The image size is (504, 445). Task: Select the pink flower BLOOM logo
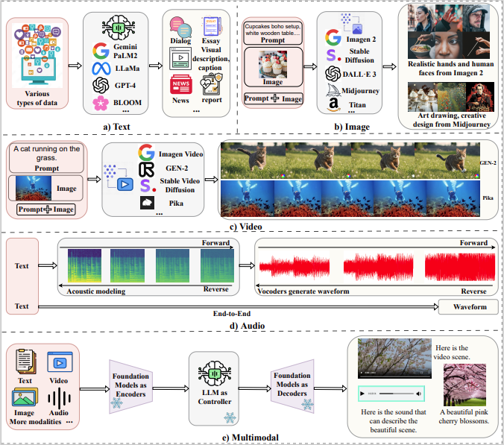coord(101,103)
